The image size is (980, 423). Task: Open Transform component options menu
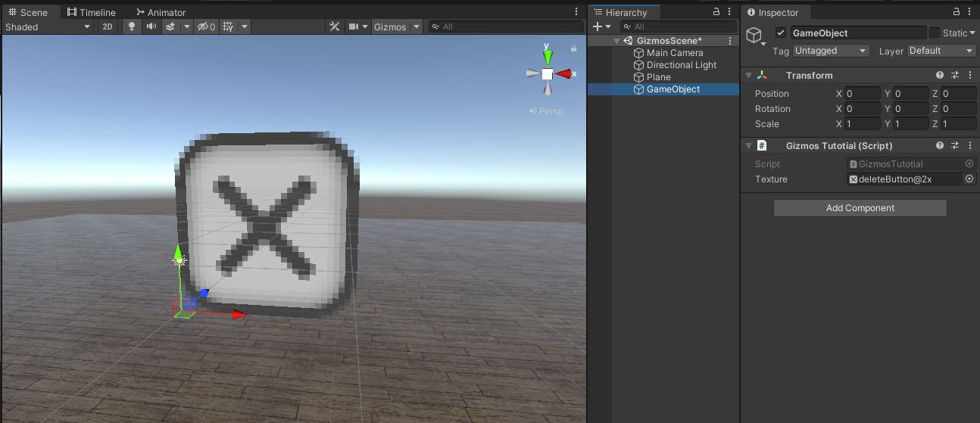pyautogui.click(x=970, y=76)
